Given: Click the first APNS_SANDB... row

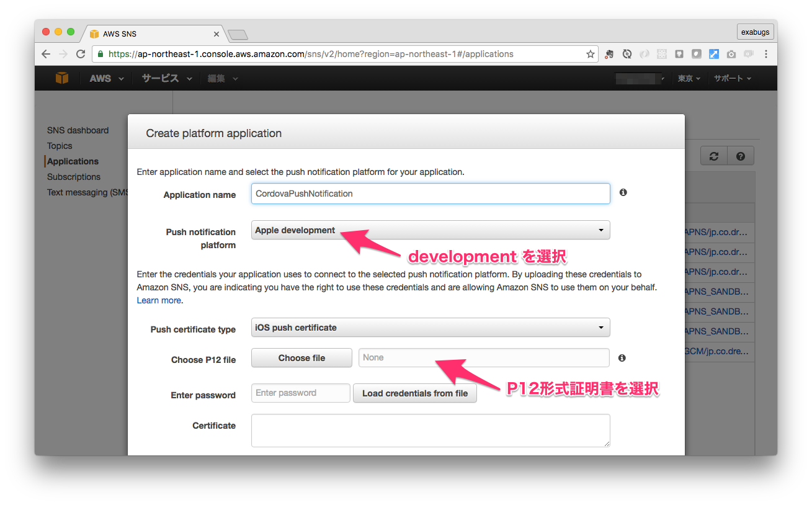Looking at the screenshot, I should coord(720,292).
